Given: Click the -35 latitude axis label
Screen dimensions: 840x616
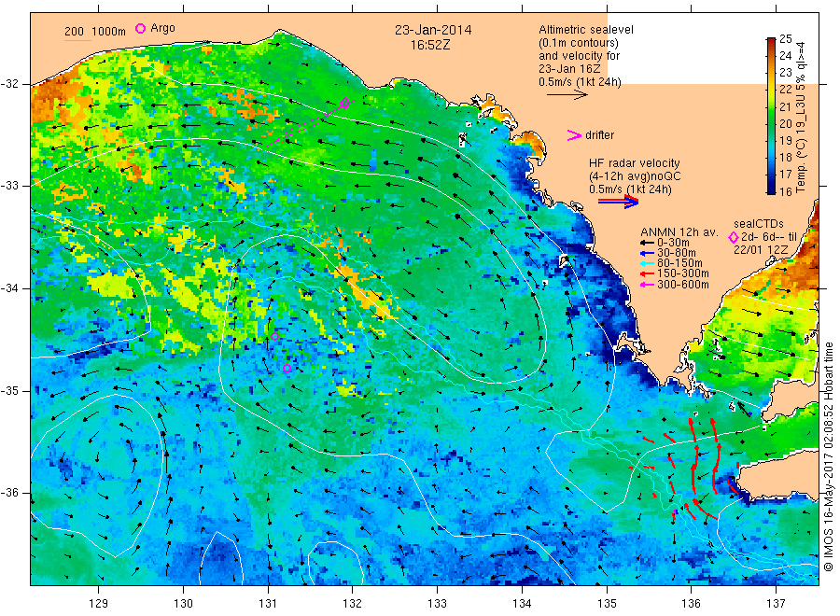Looking at the screenshot, I should point(9,390).
